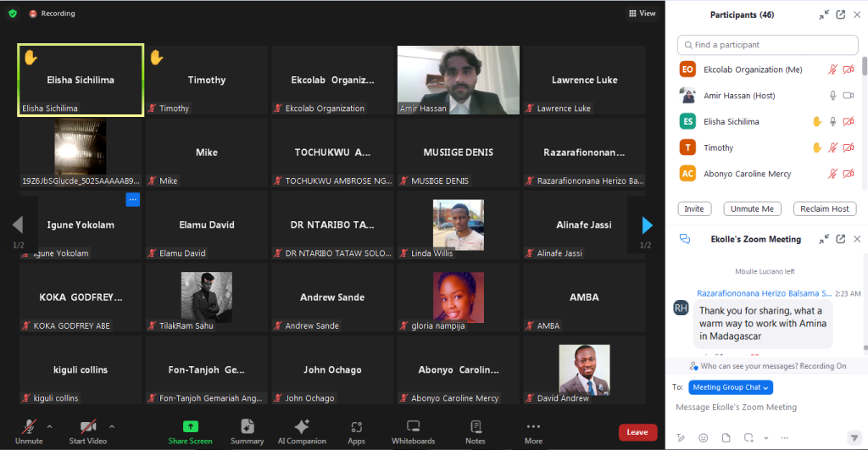
Task: Toggle Elisha Sichilima's microphone in participants list
Action: 832,122
